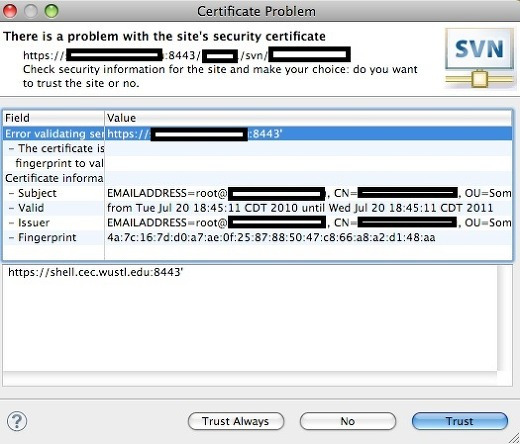
Task: Click the Certificate Problem window title
Action: 256,11
